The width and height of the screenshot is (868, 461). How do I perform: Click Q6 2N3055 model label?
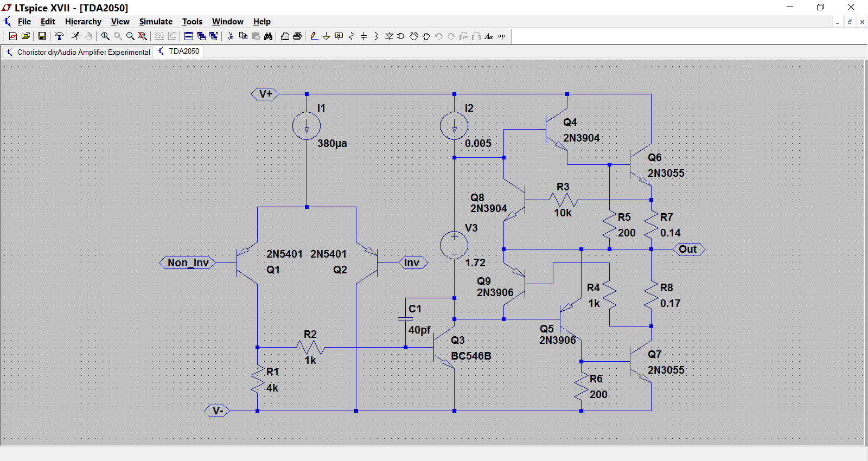(x=666, y=174)
